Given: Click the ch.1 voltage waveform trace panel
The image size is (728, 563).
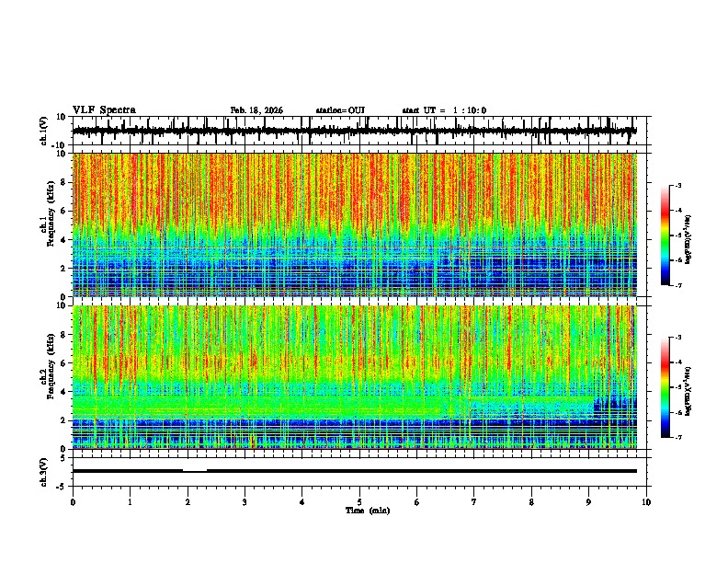Looking at the screenshot, I should click(x=361, y=131).
